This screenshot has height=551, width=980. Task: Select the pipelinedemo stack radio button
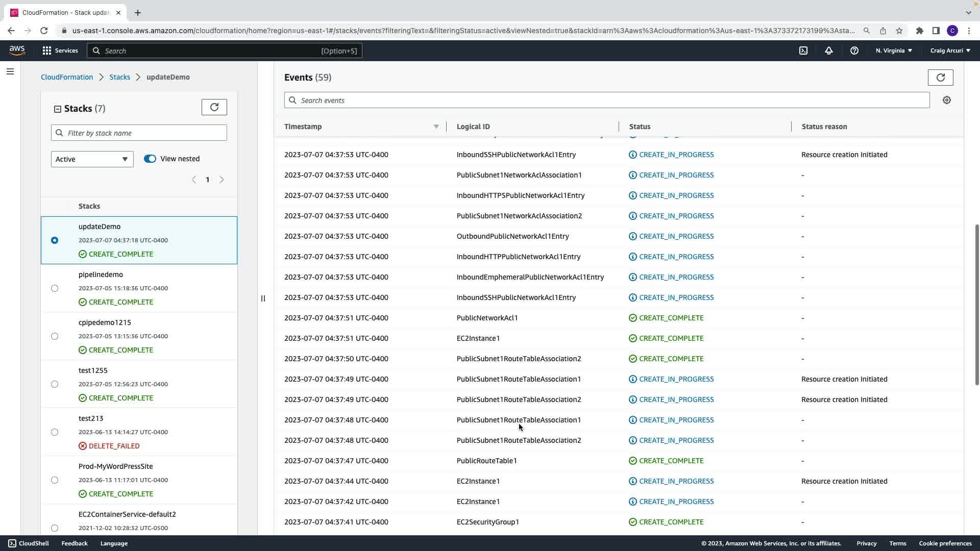pos(55,288)
